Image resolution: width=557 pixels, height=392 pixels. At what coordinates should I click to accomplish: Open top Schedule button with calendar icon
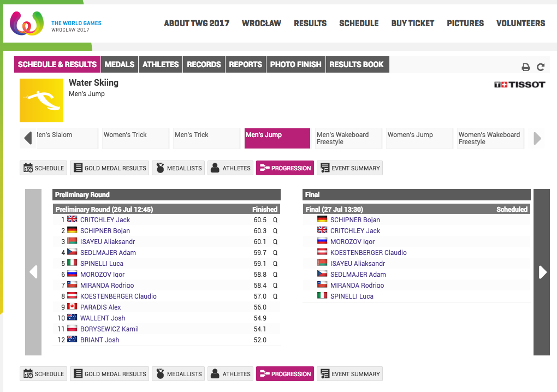pos(44,168)
